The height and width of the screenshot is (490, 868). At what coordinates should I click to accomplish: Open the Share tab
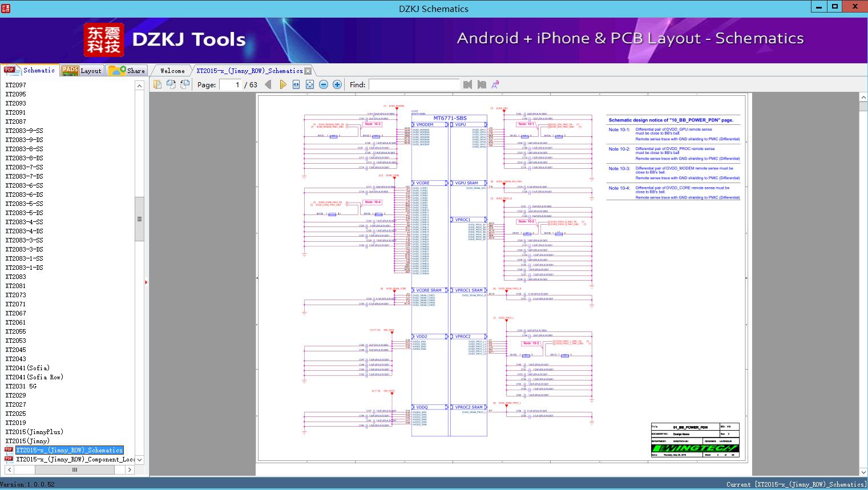click(x=127, y=71)
